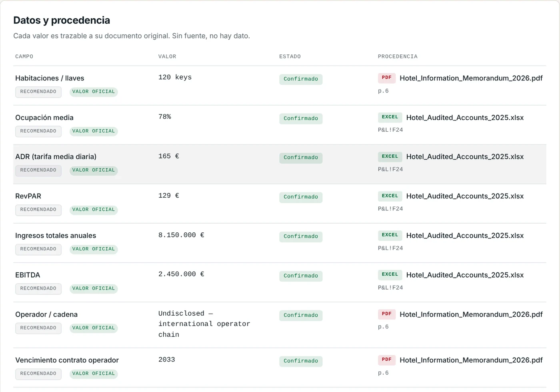Click Confirmado status for ADR row
Image resolution: width=560 pixels, height=392 pixels.
(301, 158)
